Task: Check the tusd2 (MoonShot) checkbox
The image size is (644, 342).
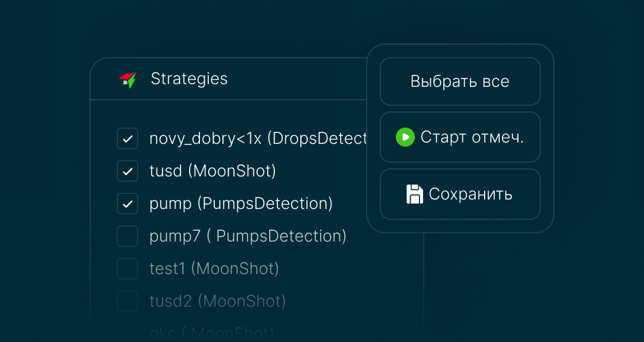Action: (127, 301)
